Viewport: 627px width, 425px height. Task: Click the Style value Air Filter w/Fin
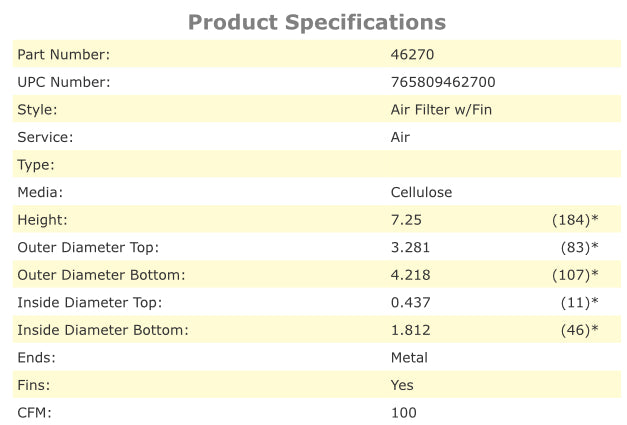pos(440,109)
